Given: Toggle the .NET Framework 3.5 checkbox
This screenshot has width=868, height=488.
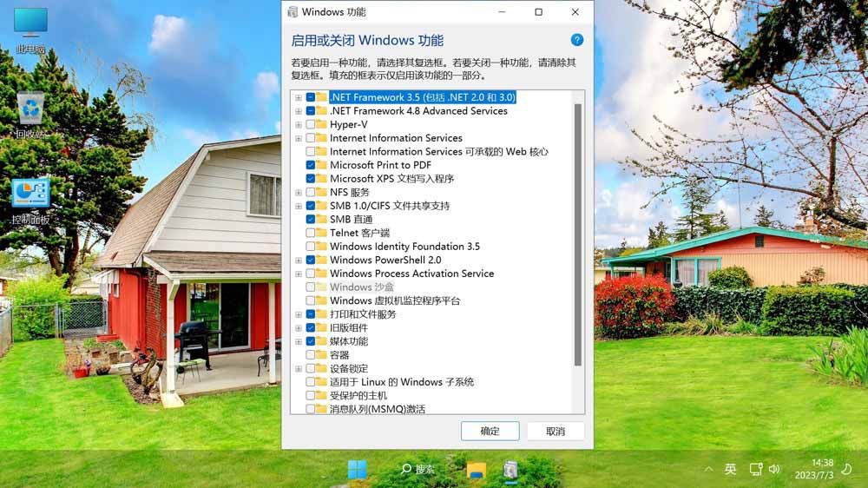Looking at the screenshot, I should (311, 97).
